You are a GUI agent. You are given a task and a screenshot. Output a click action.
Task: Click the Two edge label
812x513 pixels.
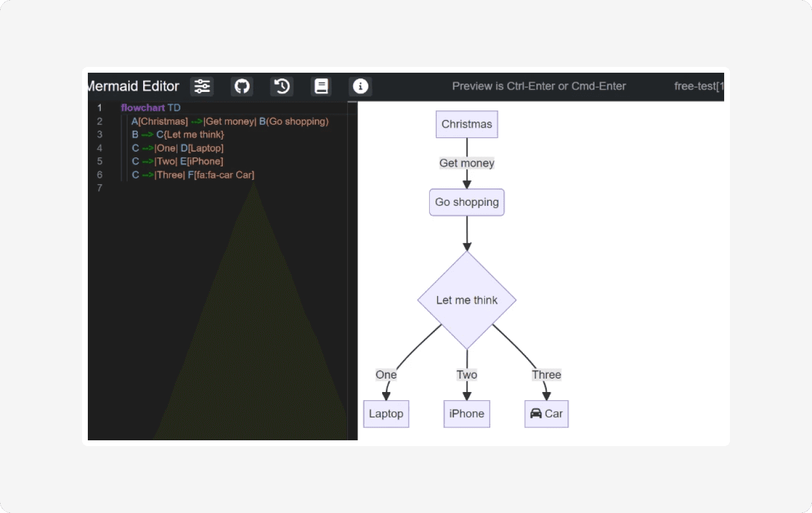tap(467, 375)
